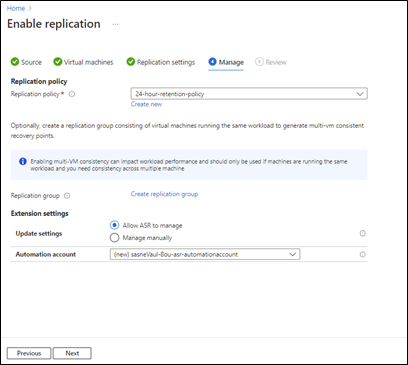408x365 pixels.
Task: Show the Replication group info tooltip icon
Action: pos(67,196)
